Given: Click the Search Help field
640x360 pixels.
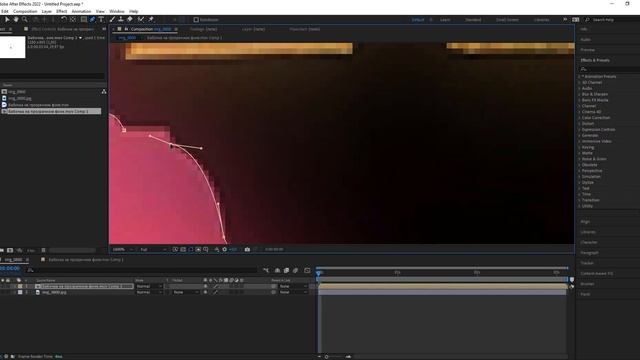Looking at the screenshot, I should [x=611, y=20].
